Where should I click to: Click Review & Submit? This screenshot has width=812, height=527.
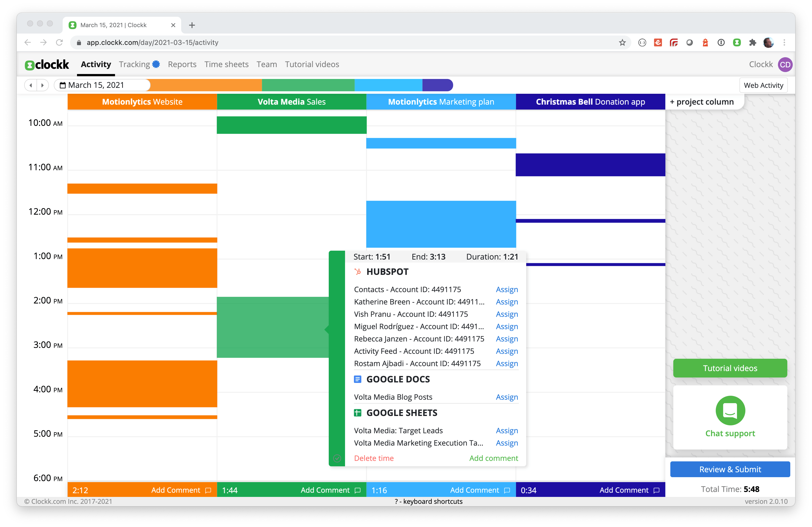click(x=730, y=469)
